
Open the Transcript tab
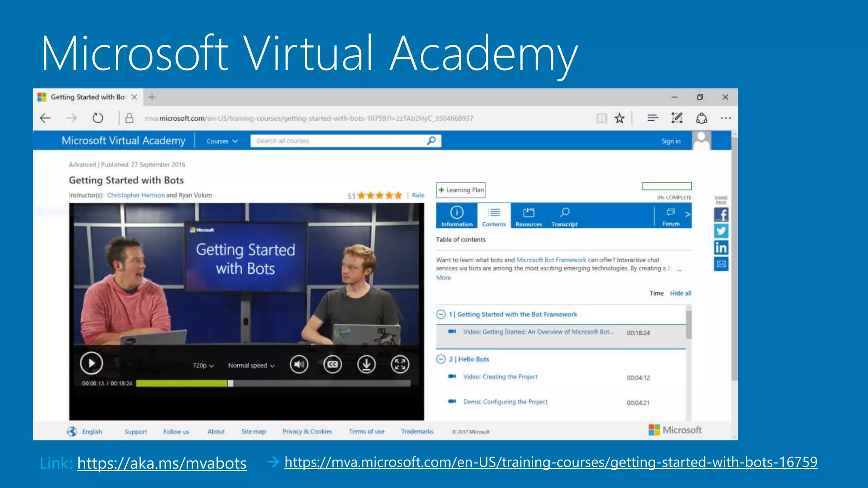(x=565, y=216)
